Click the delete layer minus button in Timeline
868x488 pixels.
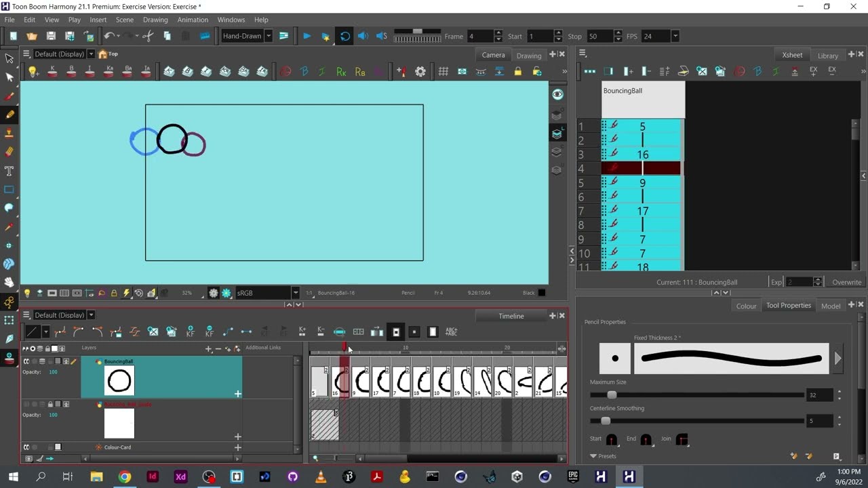tap(218, 348)
